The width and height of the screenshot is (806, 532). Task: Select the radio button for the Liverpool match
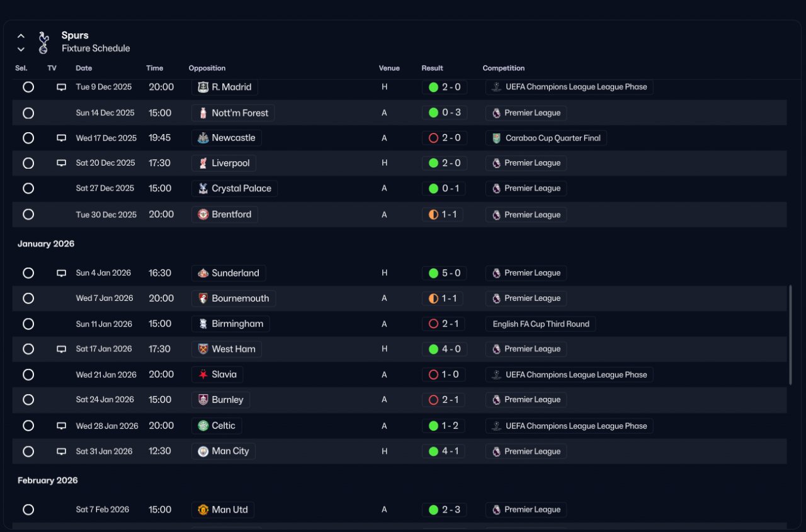coord(28,163)
